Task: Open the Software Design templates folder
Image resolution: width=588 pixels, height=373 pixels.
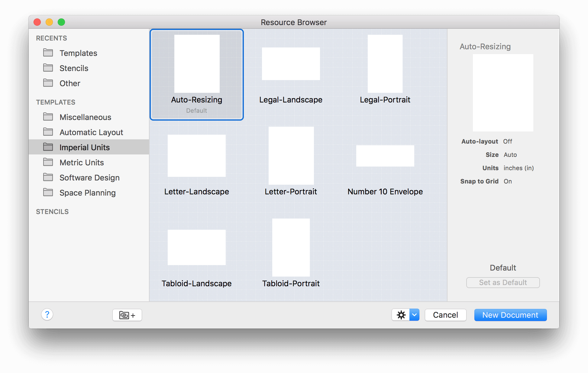Action: [x=89, y=178]
